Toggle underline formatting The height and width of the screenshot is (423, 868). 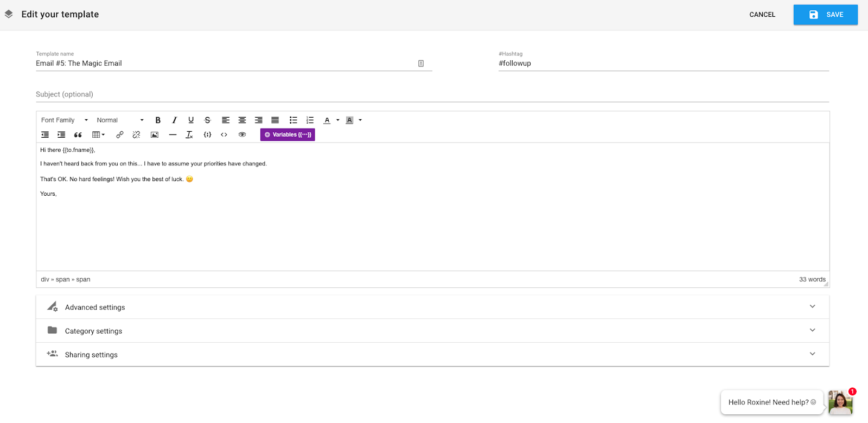pos(191,120)
